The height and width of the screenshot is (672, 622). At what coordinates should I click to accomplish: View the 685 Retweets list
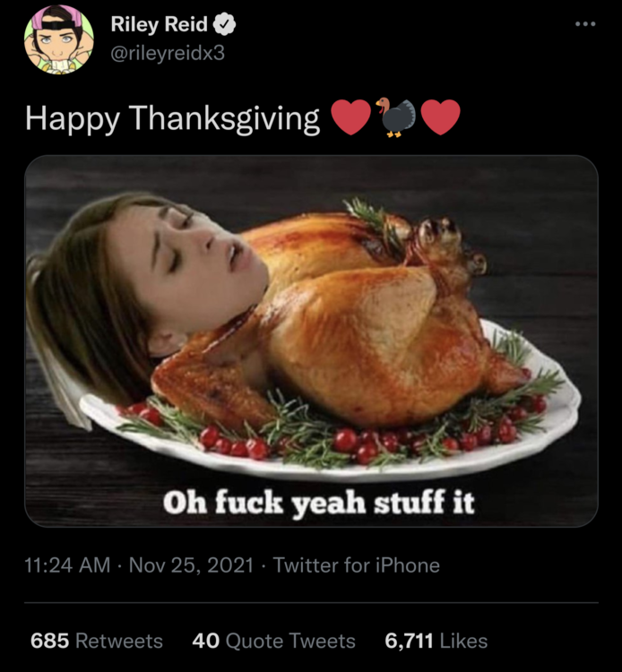97,641
